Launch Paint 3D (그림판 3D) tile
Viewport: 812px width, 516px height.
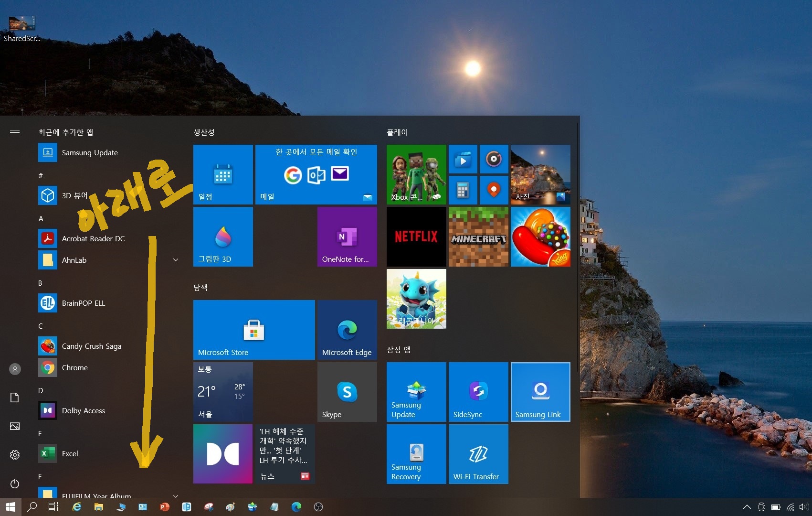(223, 236)
